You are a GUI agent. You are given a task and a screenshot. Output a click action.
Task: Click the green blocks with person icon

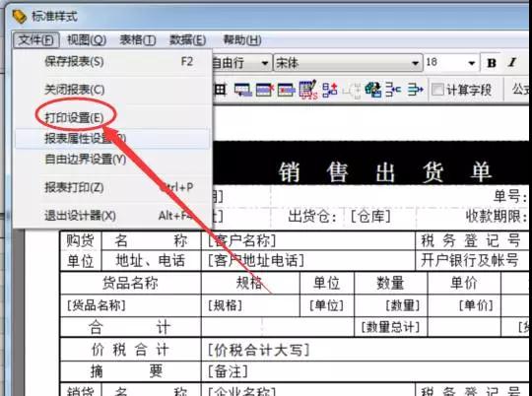coord(373,91)
